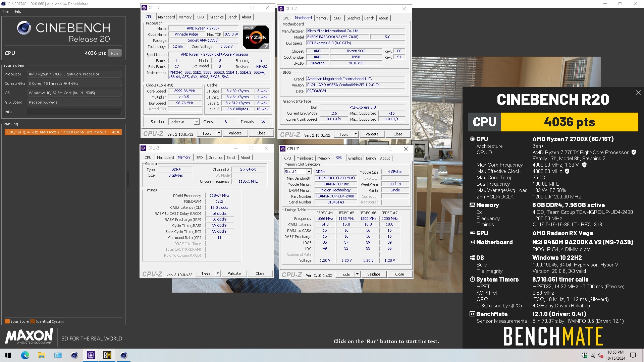Open the Windows Security tray icon

point(584,355)
